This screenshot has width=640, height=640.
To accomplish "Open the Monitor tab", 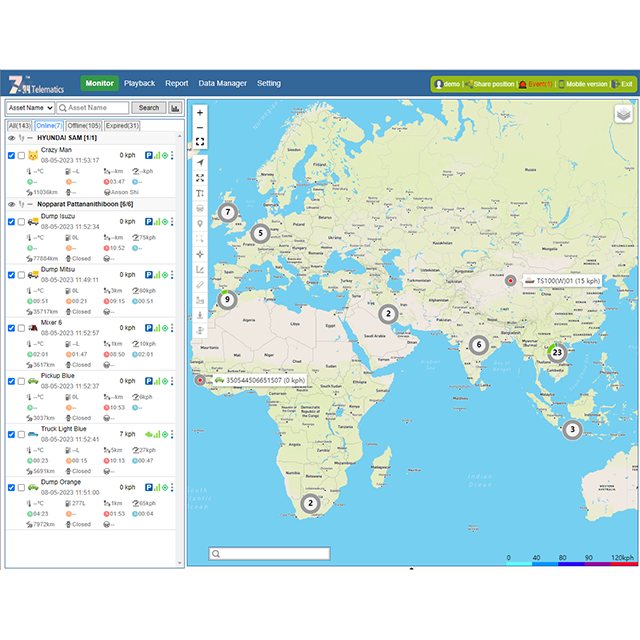I will [x=100, y=83].
